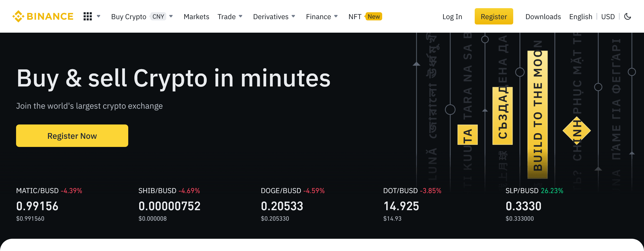Toggle dark mode moon icon
The width and height of the screenshot is (644, 251).
pyautogui.click(x=627, y=17)
